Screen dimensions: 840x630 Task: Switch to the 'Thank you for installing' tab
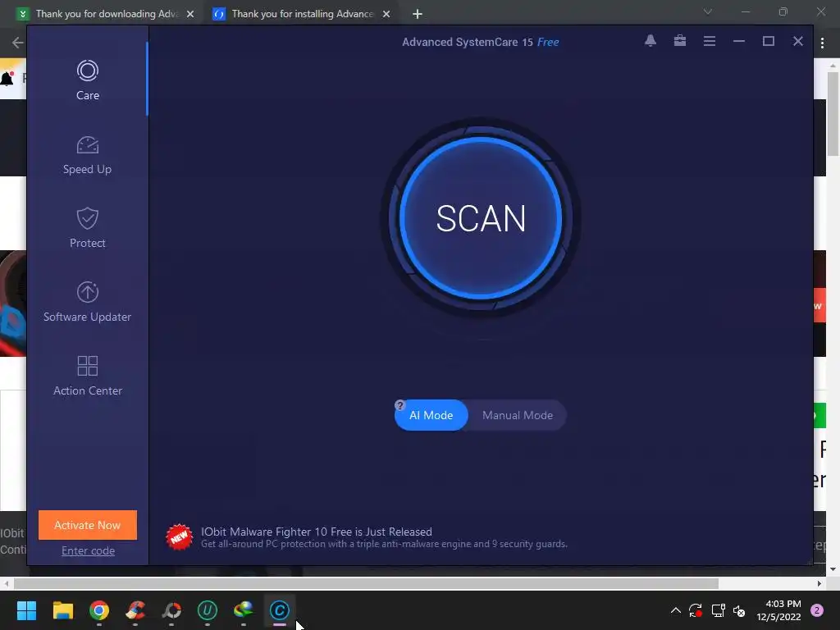[x=302, y=14]
